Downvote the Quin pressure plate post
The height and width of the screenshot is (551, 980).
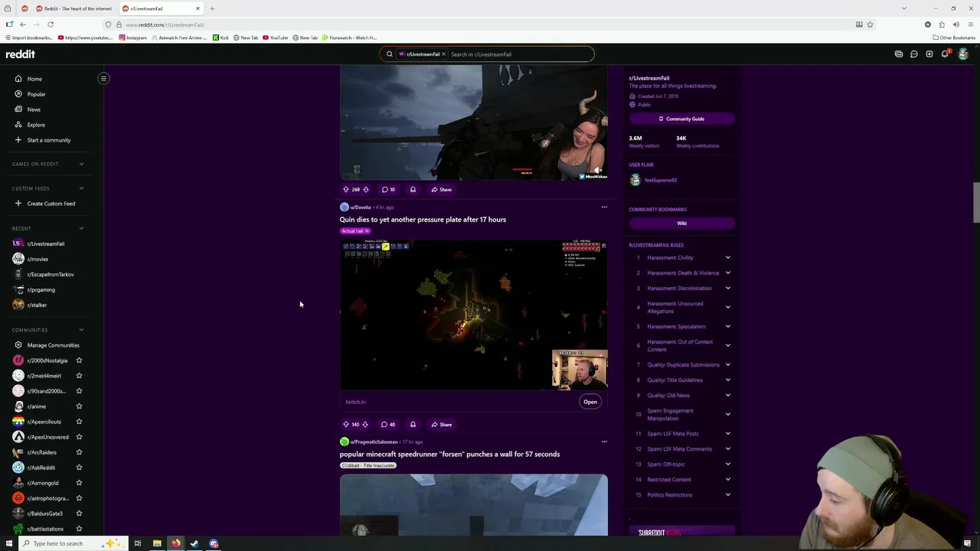(365, 424)
